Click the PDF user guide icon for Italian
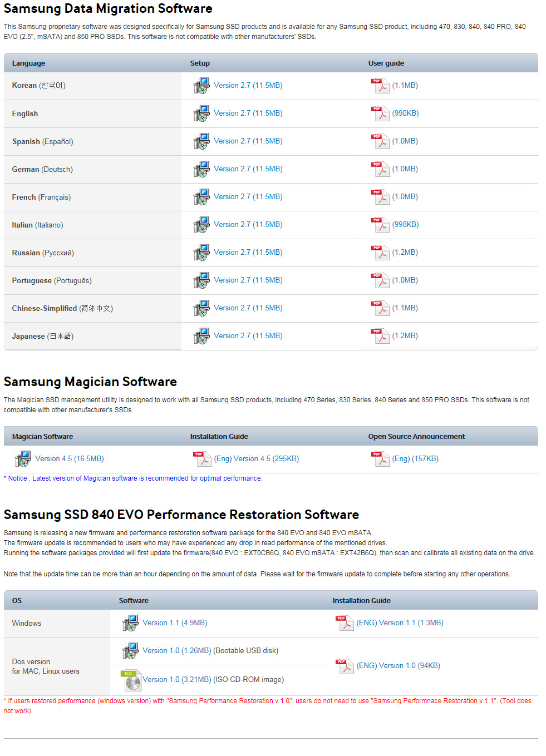546x756 pixels. coord(380,225)
